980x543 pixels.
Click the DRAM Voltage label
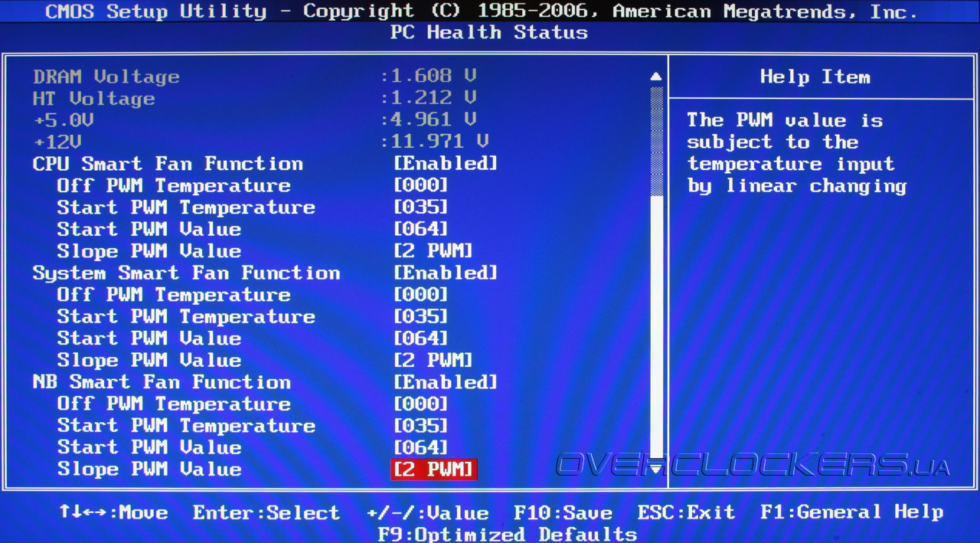point(106,77)
